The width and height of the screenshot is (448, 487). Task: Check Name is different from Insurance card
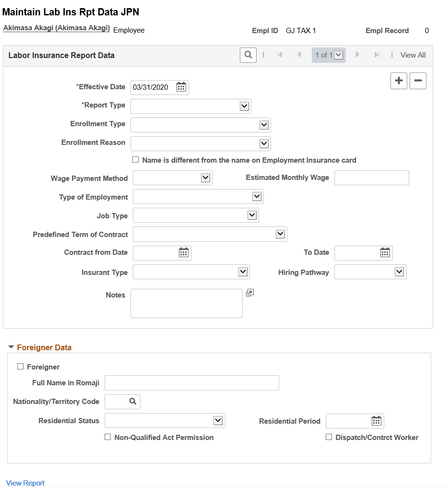(x=135, y=160)
